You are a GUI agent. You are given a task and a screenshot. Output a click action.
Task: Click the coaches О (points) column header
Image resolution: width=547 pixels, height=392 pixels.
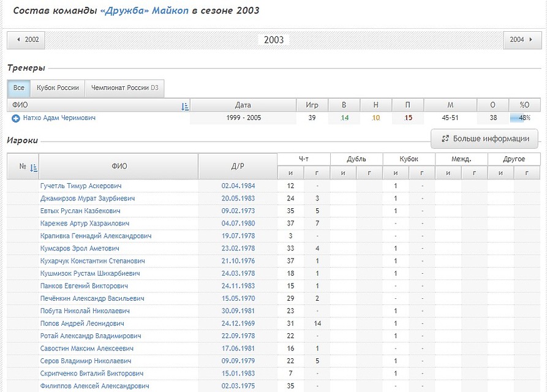coord(493,105)
